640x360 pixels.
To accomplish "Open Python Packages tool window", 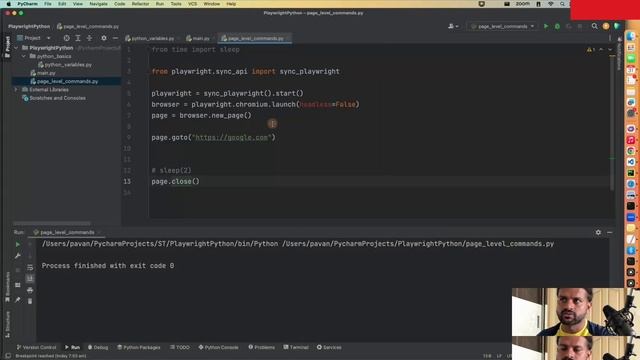I will (138, 347).
